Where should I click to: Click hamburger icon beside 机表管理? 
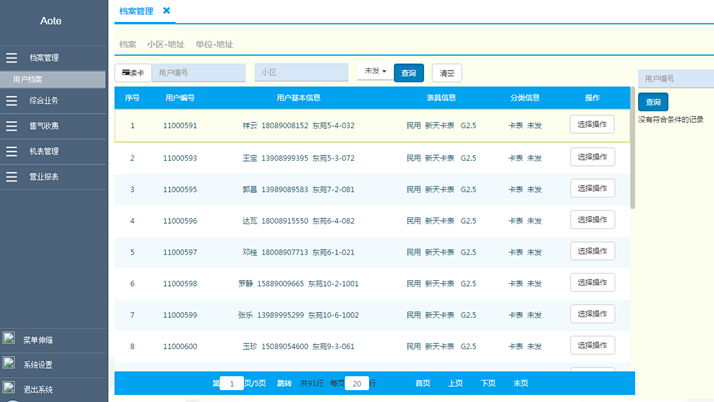pos(11,152)
